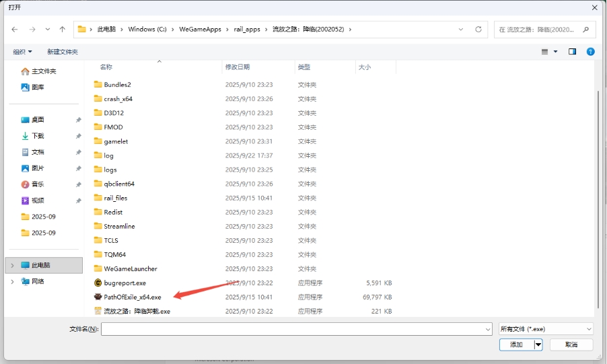The width and height of the screenshot is (607, 364).
Task: Open 视频 in quick access
Action: click(33, 201)
